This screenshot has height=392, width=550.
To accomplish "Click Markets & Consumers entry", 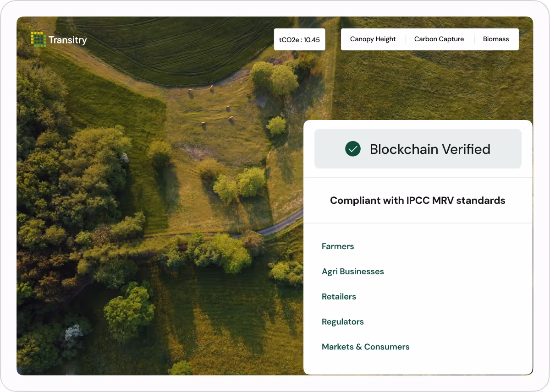I will point(366,347).
